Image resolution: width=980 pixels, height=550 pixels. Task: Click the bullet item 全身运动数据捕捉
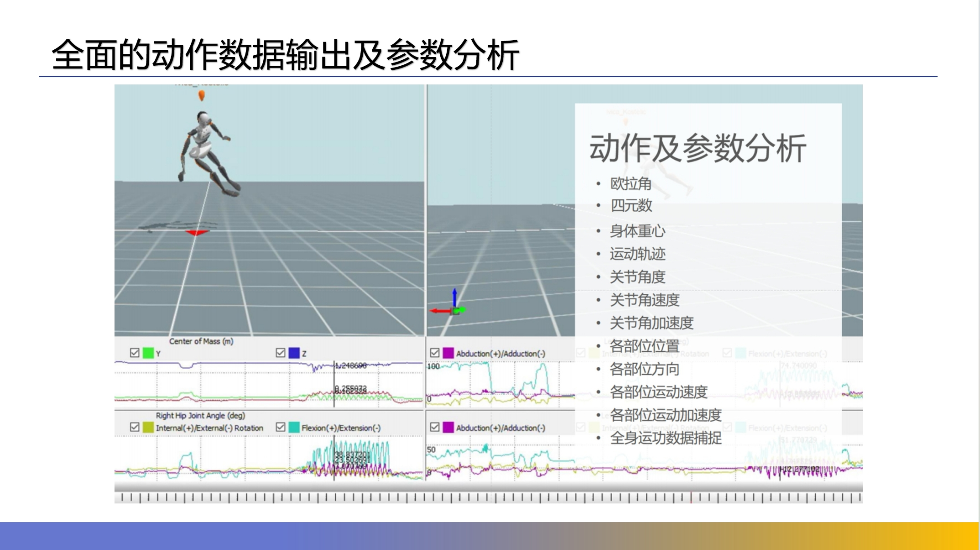coord(666,438)
